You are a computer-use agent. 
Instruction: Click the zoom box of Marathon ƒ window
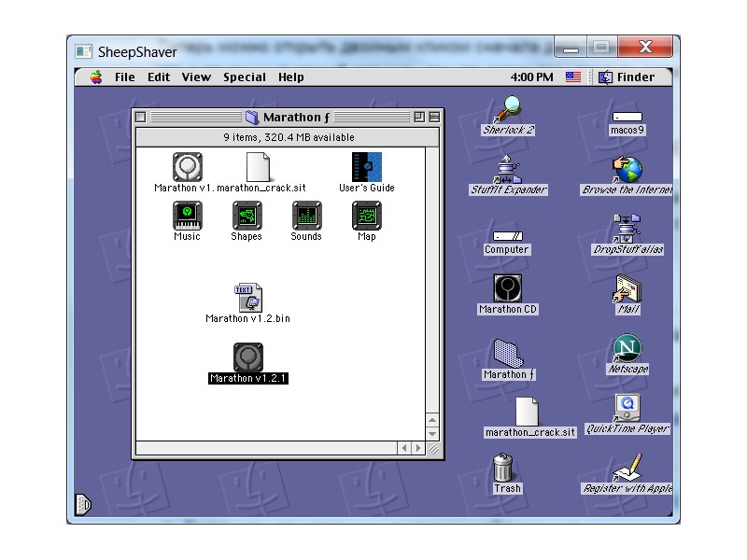point(419,117)
